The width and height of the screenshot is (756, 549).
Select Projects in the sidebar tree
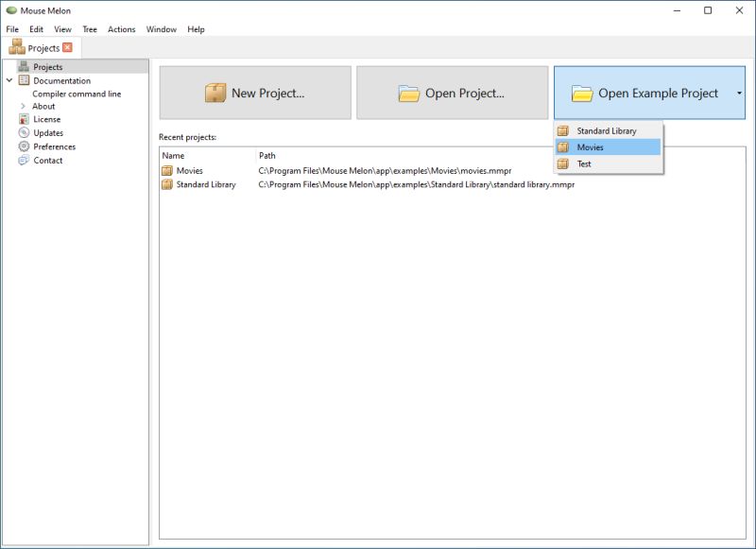[48, 66]
